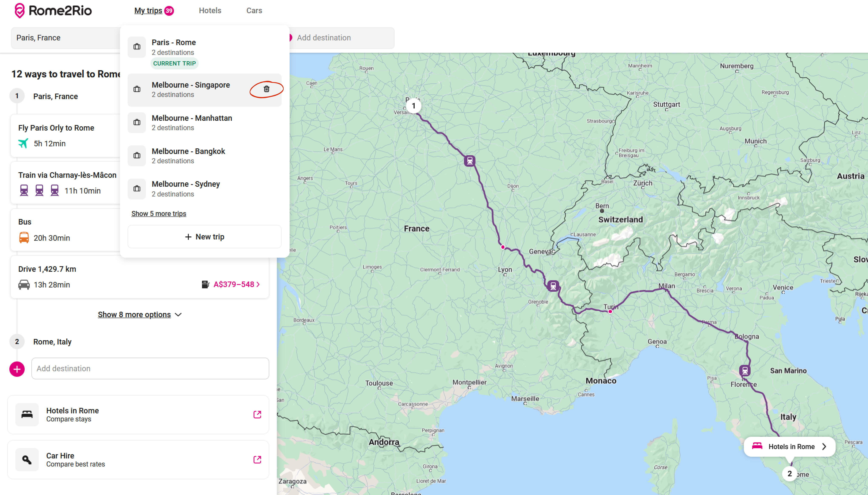Click suitcase icon beside Melbourne - Sydney
Image resolution: width=868 pixels, height=495 pixels.
[x=137, y=189]
